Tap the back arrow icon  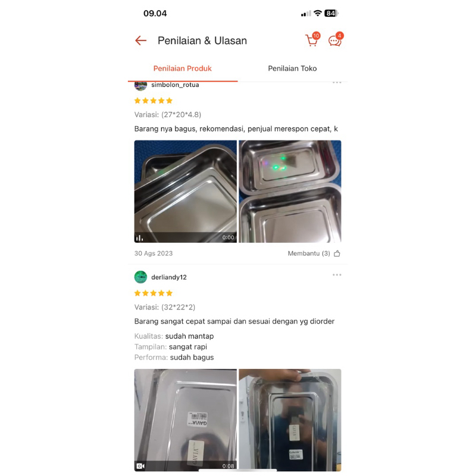coord(140,40)
